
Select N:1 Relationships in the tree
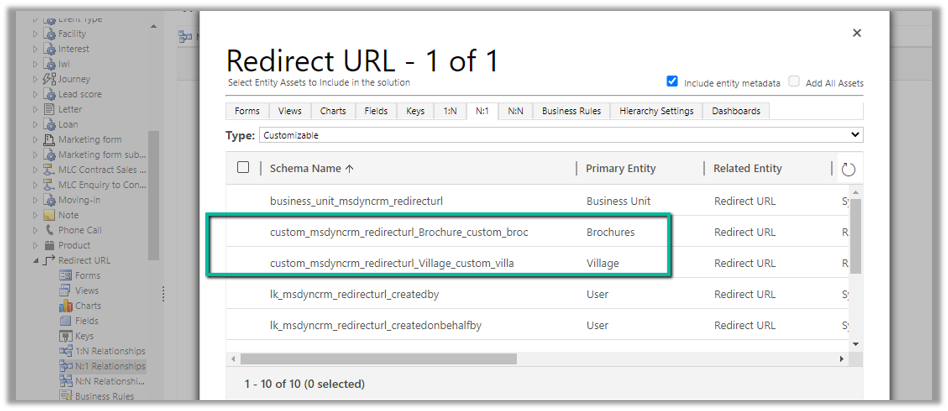click(x=110, y=366)
